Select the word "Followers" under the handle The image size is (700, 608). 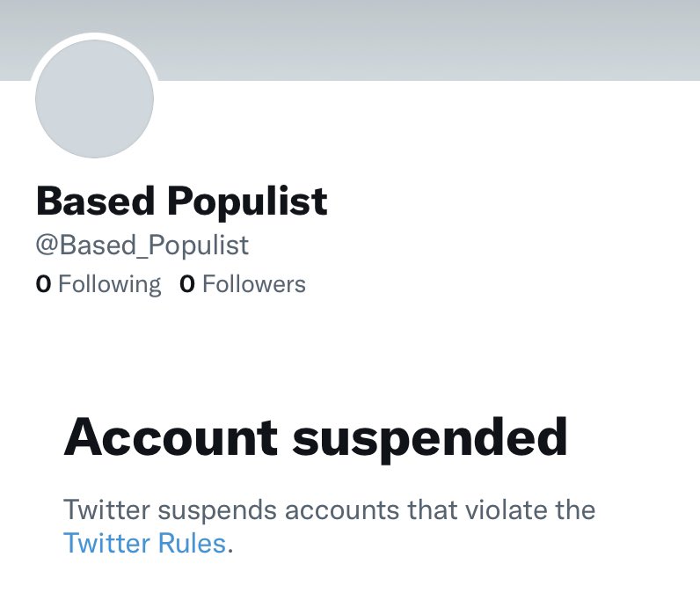(x=254, y=284)
